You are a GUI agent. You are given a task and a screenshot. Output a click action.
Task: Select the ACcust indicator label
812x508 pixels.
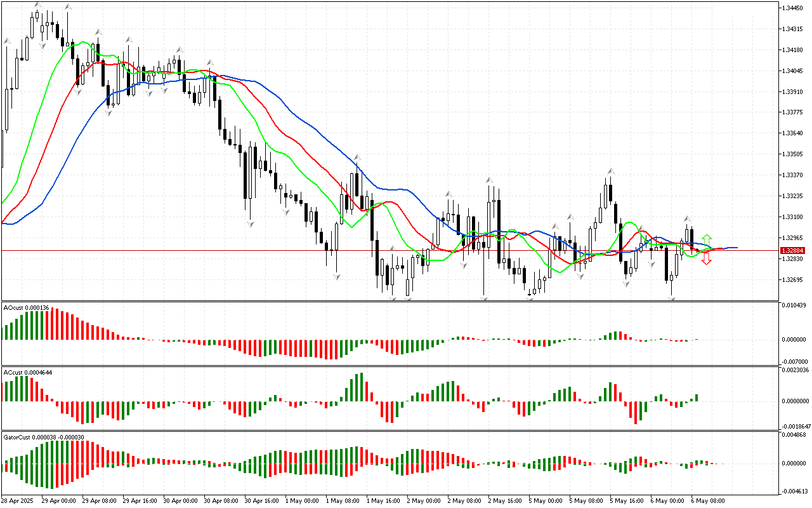point(28,372)
